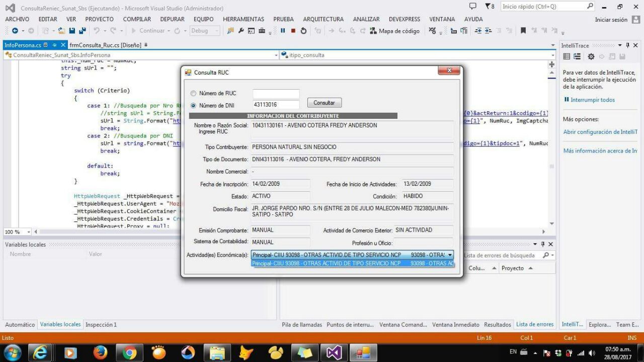Expand the Continuar button dropdown arrow
The width and height of the screenshot is (644, 362).
[x=170, y=31]
